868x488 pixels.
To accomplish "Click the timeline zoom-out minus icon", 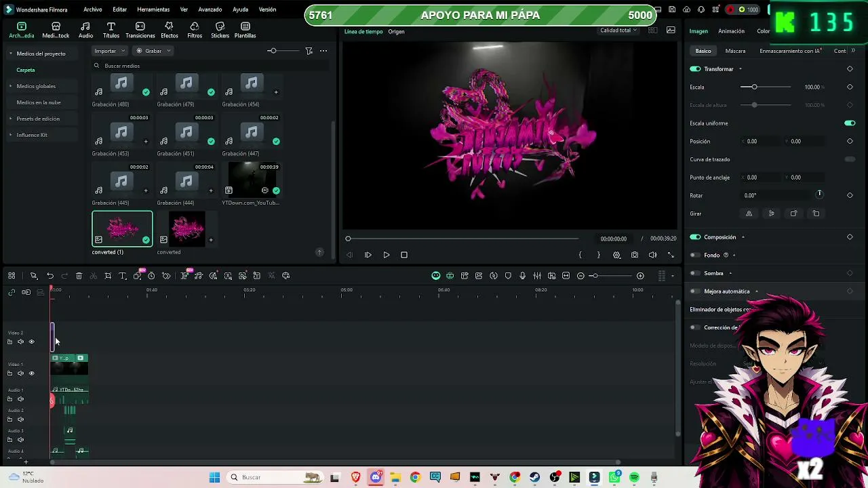I will click(580, 276).
